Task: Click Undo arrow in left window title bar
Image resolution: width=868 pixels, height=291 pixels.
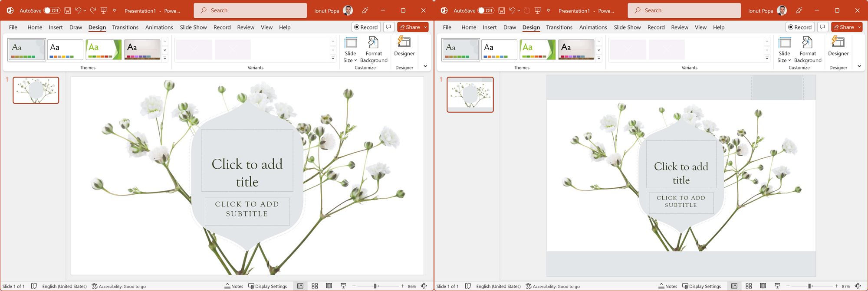Action: point(78,10)
